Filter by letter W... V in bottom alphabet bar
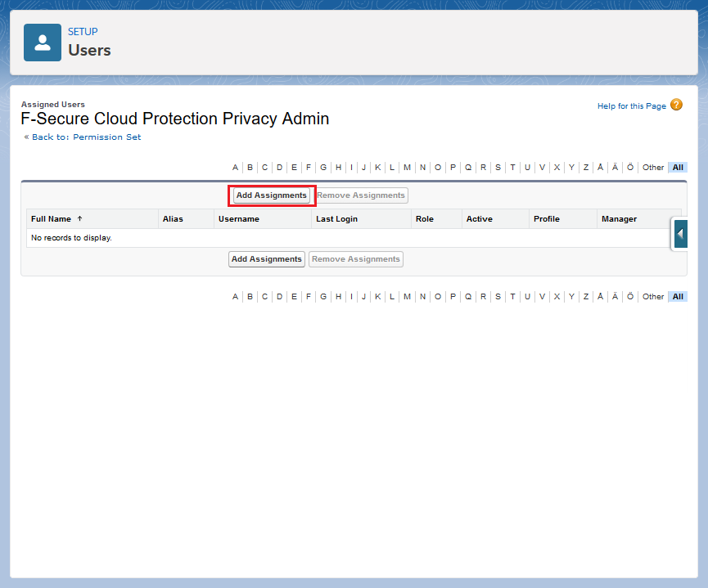 [542, 297]
